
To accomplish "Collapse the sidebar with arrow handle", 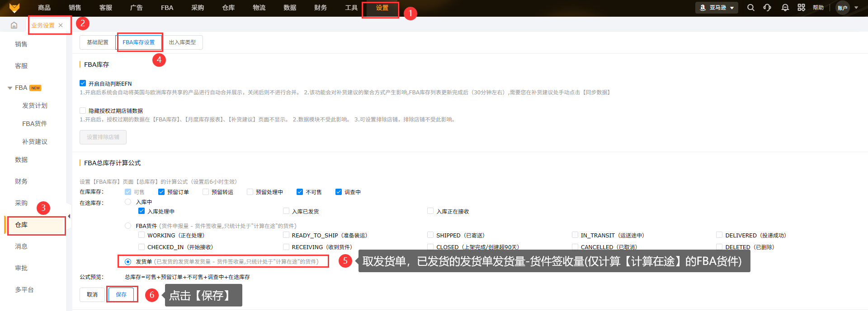I will (x=69, y=216).
